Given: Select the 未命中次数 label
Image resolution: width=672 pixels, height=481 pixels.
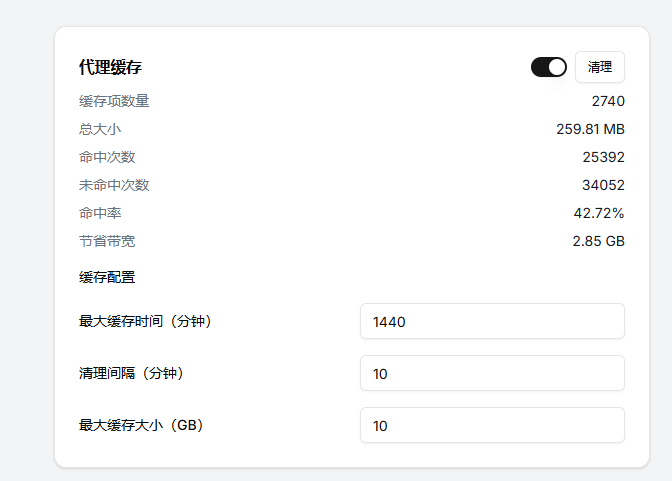Looking at the screenshot, I should pos(114,185).
